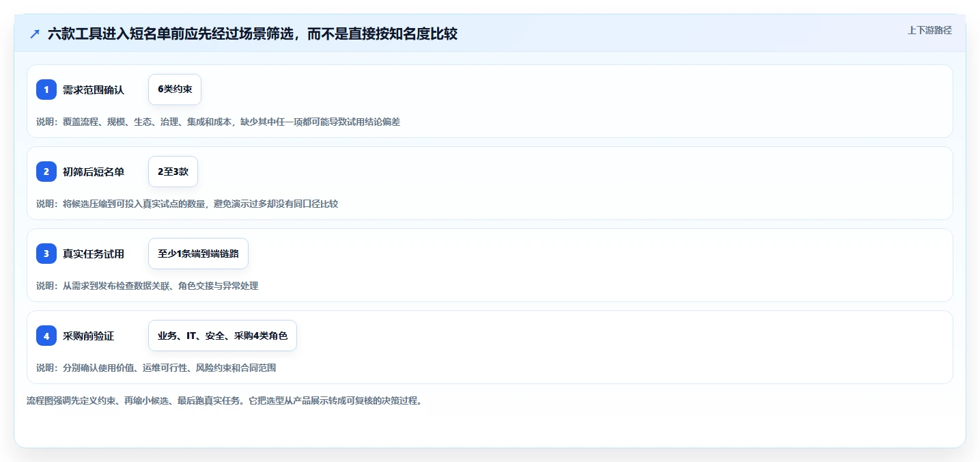
Task: Select the step 4 number badge
Action: (46, 336)
